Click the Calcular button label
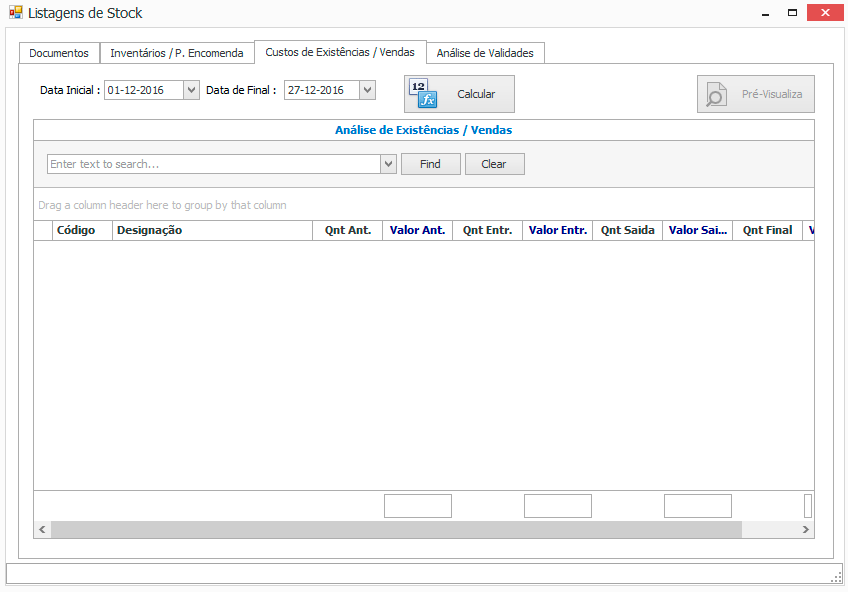The width and height of the screenshot is (848, 592). (x=476, y=94)
